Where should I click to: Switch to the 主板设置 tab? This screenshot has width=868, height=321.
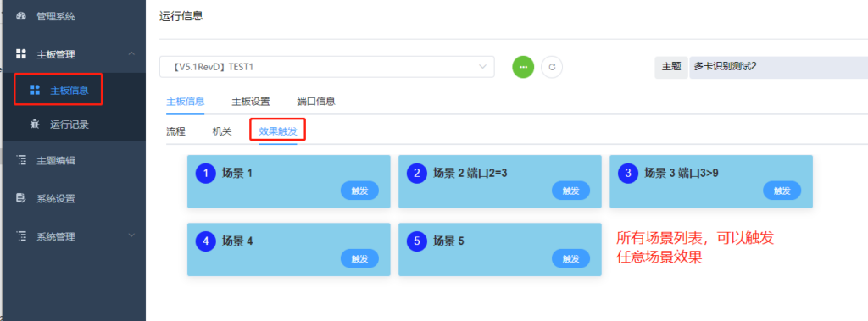250,102
